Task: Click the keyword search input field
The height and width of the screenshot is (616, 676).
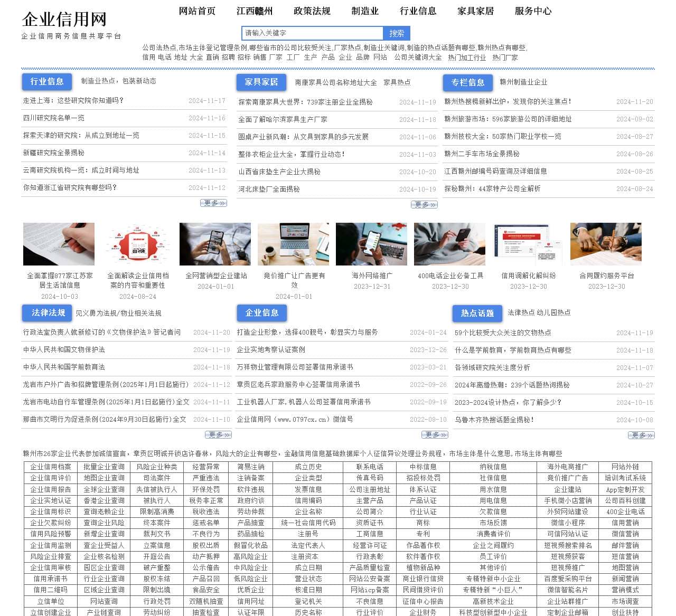Action: [312, 33]
